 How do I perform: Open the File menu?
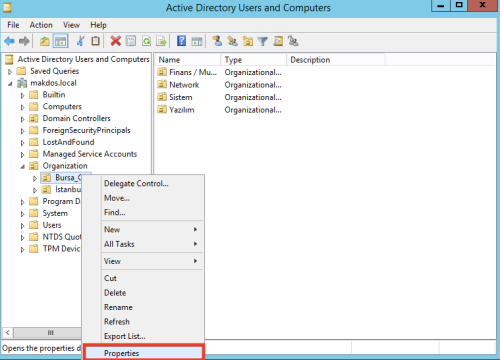pos(13,25)
